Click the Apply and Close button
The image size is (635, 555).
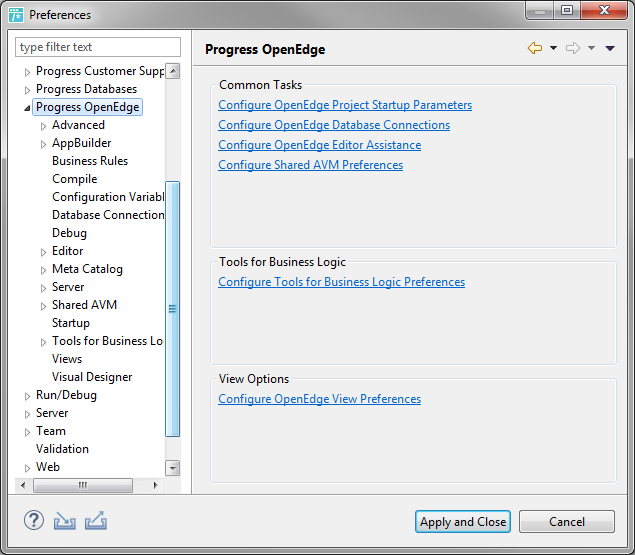(x=463, y=521)
